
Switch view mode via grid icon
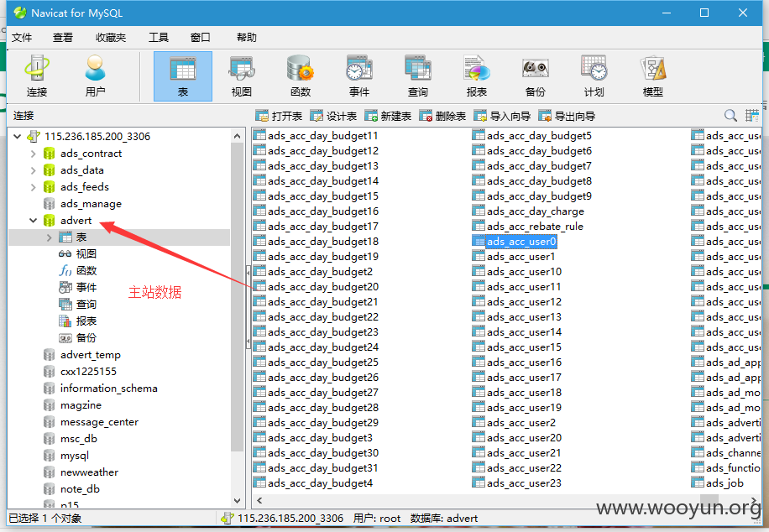(x=751, y=116)
